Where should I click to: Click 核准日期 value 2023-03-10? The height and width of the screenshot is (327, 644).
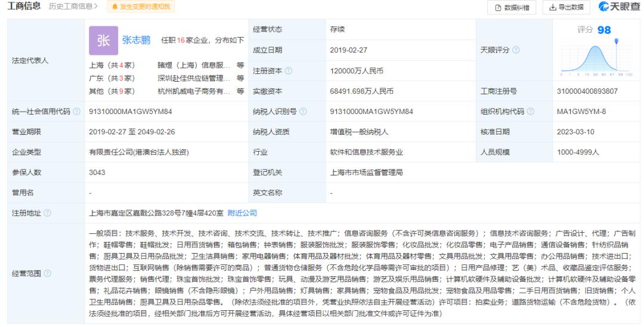point(576,132)
